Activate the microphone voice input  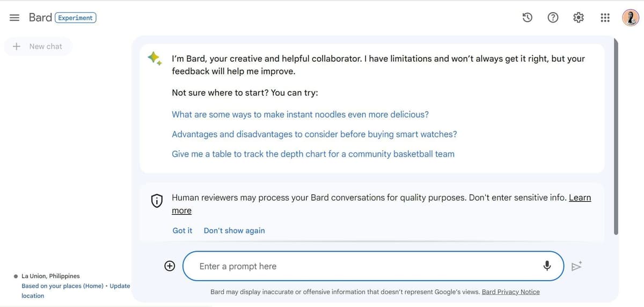pyautogui.click(x=547, y=266)
